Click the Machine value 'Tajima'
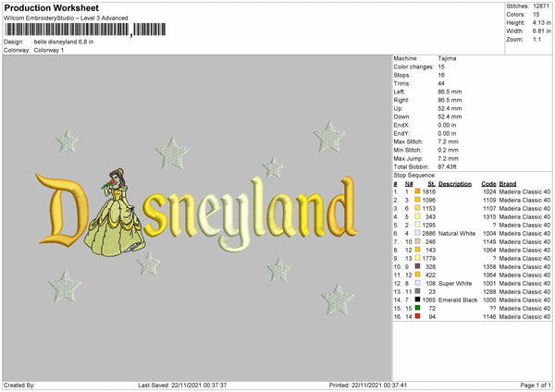The image size is (555, 392). 447,58
